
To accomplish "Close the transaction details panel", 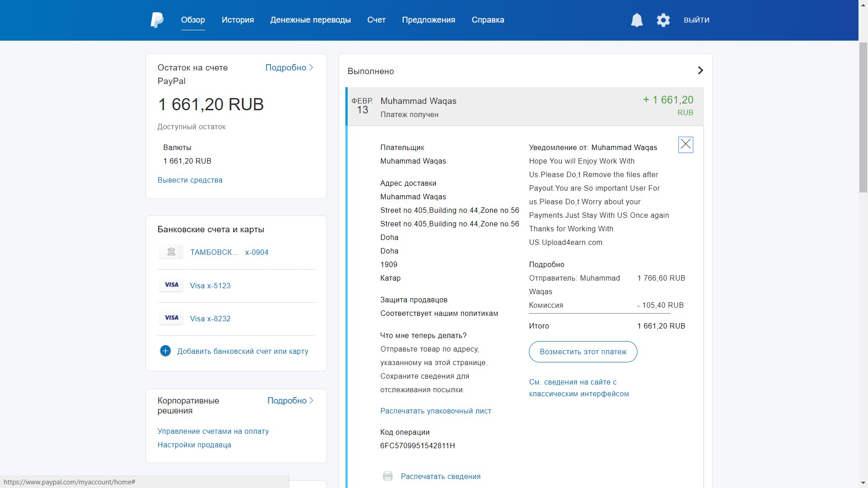I will pos(686,145).
